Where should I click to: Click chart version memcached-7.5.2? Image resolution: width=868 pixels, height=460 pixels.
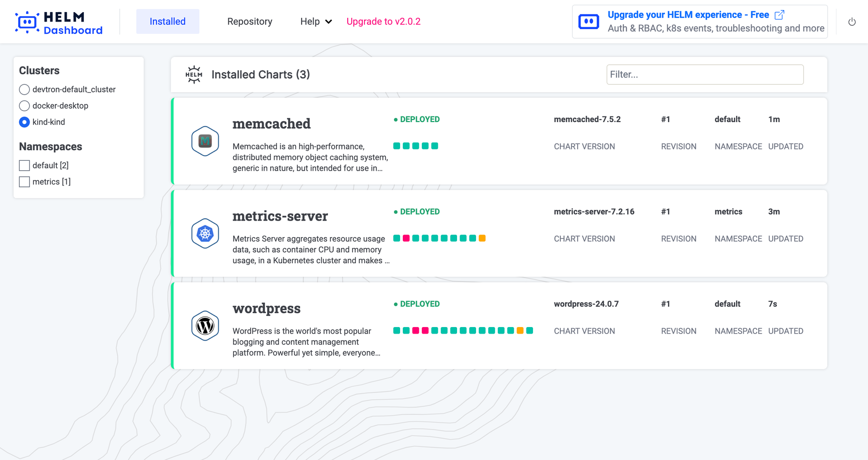click(x=587, y=119)
